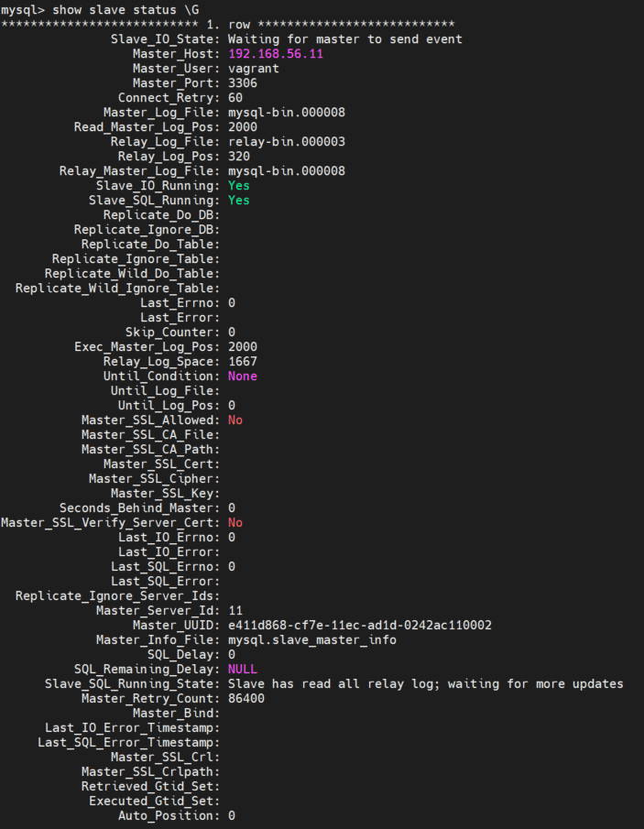The height and width of the screenshot is (829, 644).
Task: Click the Master_Info_File value mysql.slave_master_info
Action: (312, 639)
